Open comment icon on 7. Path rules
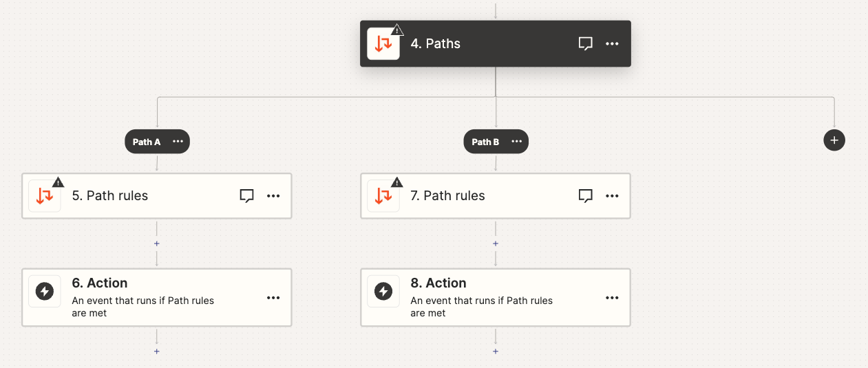Screen dimensions: 868x368 pos(585,196)
